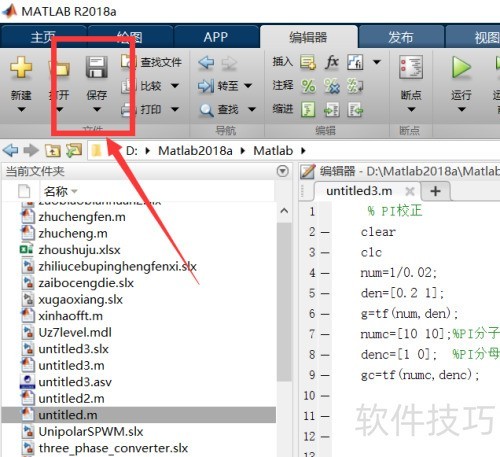Image resolution: width=500 pixels, height=457 pixels.
Task: Click the increase indent icon
Action: pyautogui.click(x=332, y=110)
